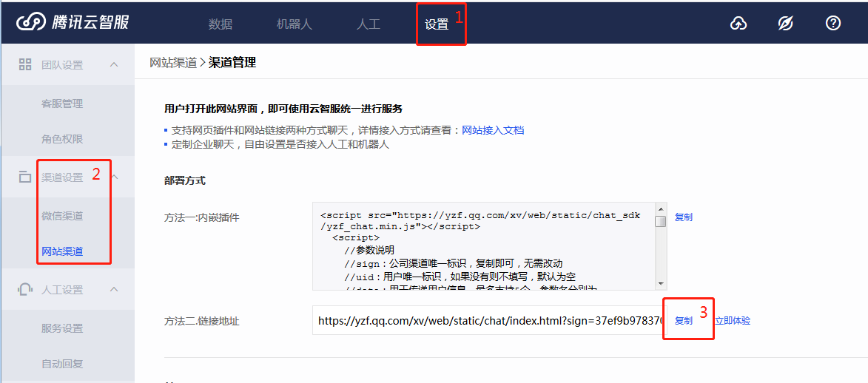The width and height of the screenshot is (868, 383).
Task: Click the code box scroll up arrow
Action: tap(660, 209)
